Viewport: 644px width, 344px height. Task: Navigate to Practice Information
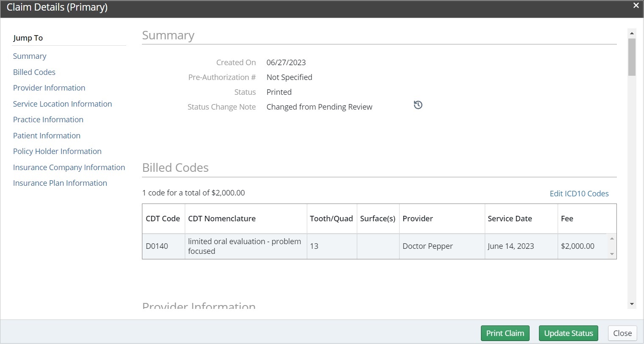48,120
